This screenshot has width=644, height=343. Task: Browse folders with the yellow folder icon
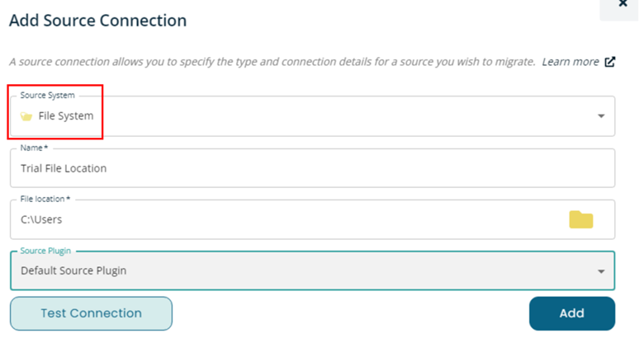coord(580,219)
